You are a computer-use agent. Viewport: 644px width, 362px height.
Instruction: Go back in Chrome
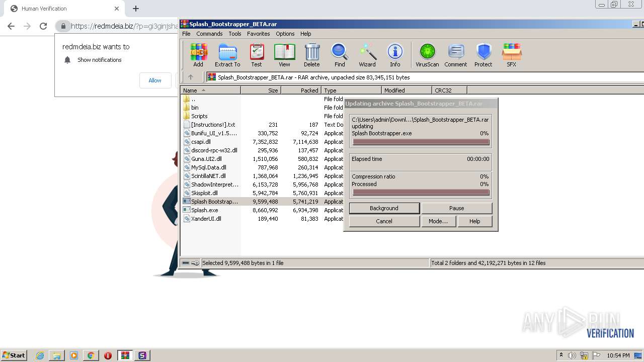click(x=11, y=26)
